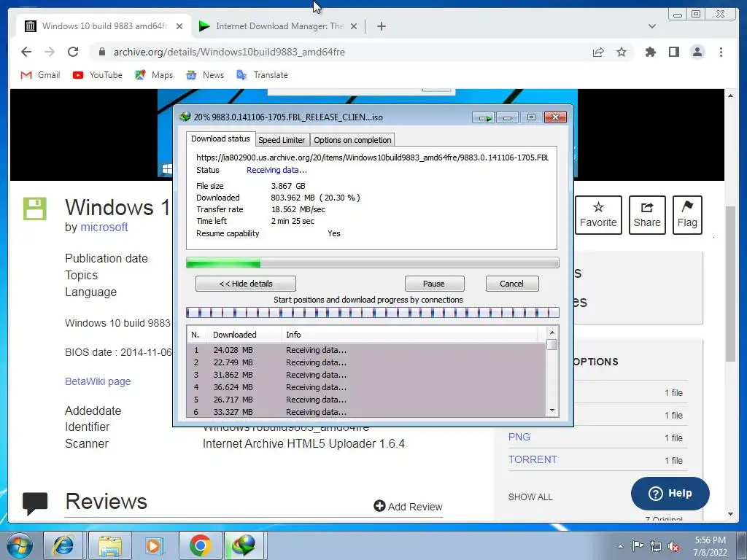Image resolution: width=747 pixels, height=560 pixels.
Task: Open the Chrome extensions puzzle icon
Action: tap(650, 52)
